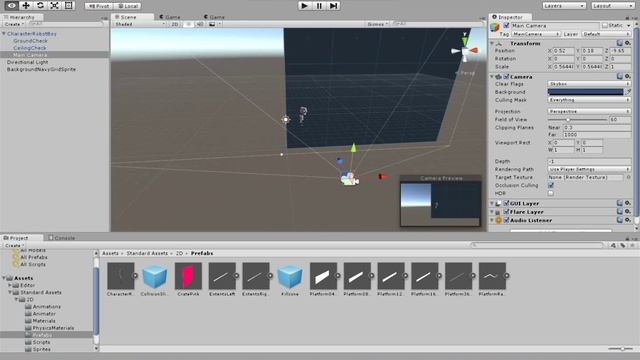Click the scene orientation gizmo
The width and height of the screenshot is (640, 360).
pos(465,50)
